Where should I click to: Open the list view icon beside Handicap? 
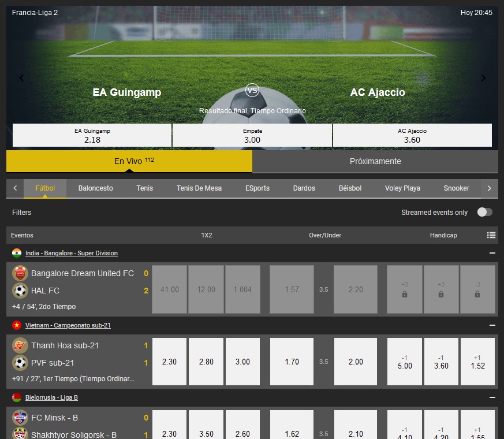(x=491, y=235)
